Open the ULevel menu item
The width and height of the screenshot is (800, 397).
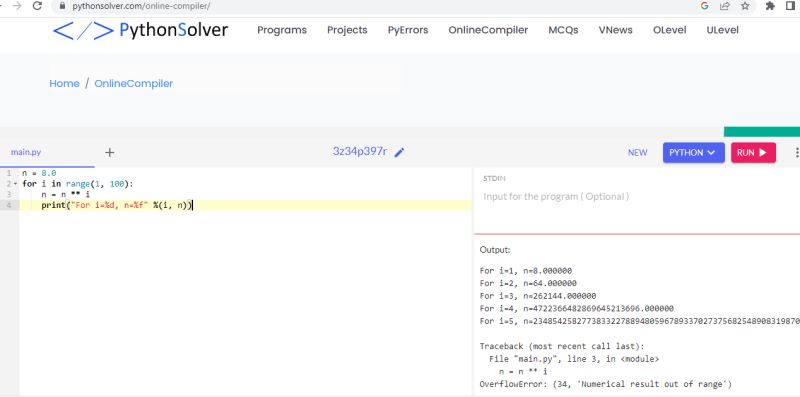pyautogui.click(x=722, y=30)
